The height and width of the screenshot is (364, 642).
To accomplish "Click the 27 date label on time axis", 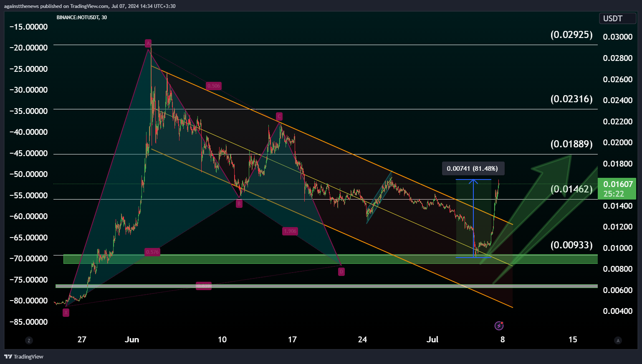I will pyautogui.click(x=82, y=339).
